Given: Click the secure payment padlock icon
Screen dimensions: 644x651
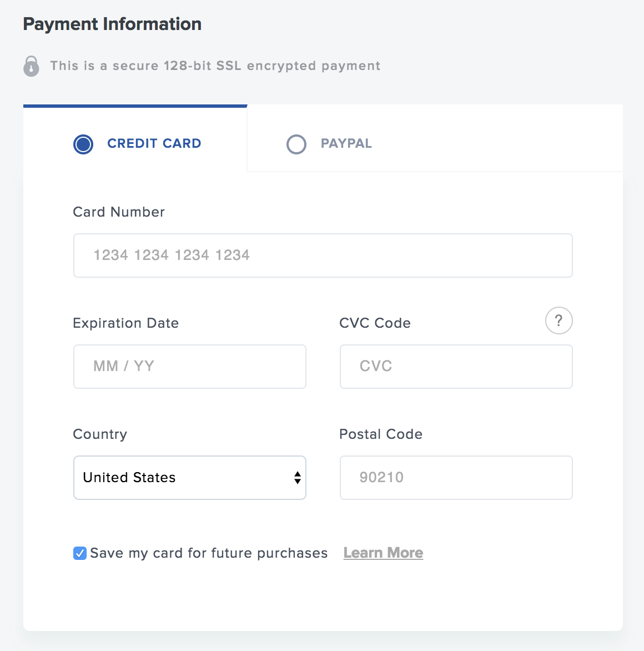Looking at the screenshot, I should coord(31,66).
